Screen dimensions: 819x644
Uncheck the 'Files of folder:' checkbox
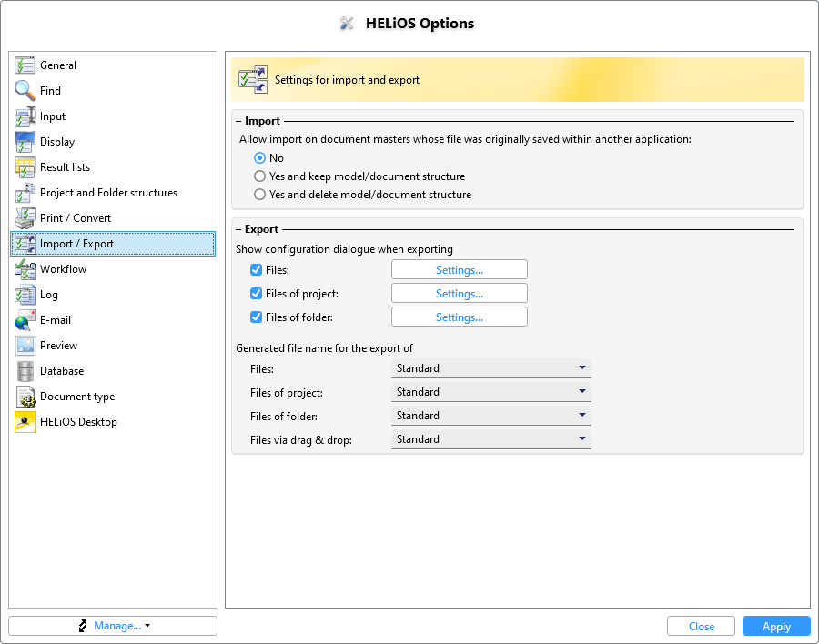pyautogui.click(x=256, y=317)
